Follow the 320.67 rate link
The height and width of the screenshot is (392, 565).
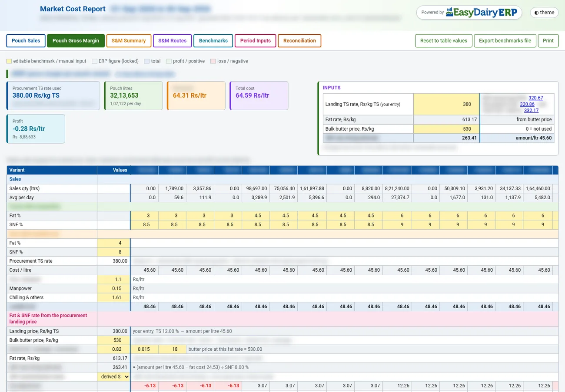[x=536, y=98]
